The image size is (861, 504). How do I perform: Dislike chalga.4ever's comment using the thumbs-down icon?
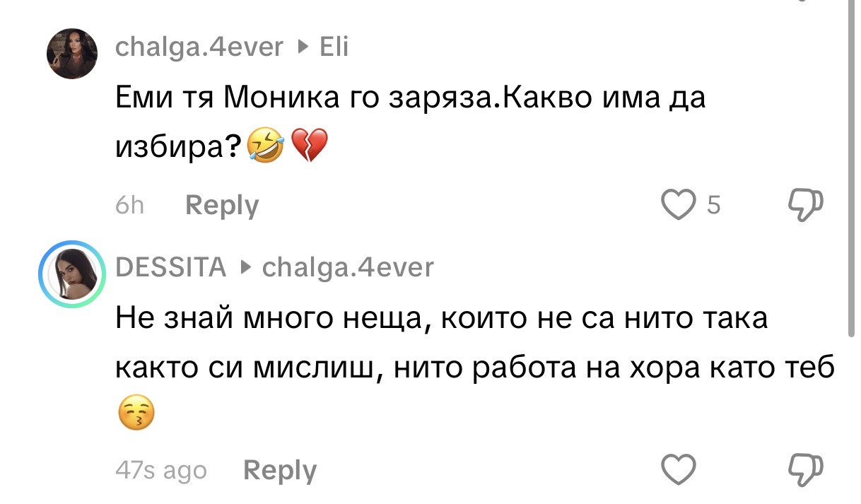tap(804, 205)
